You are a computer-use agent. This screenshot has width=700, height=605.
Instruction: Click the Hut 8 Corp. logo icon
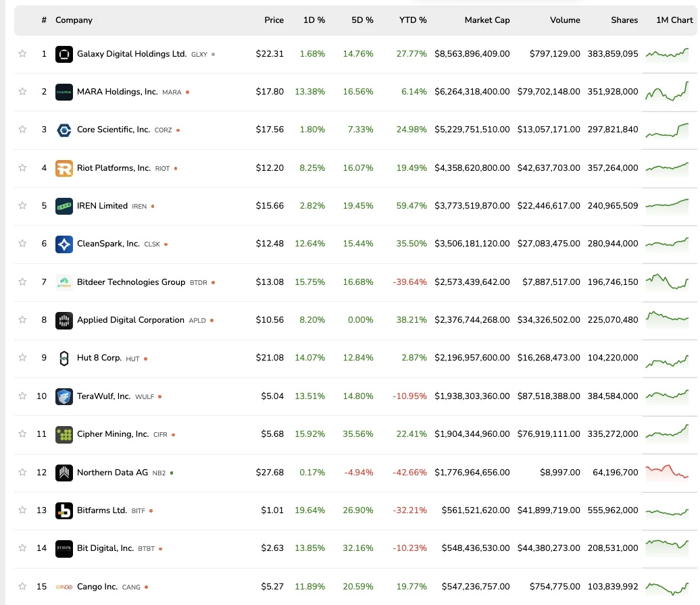pos(64,358)
